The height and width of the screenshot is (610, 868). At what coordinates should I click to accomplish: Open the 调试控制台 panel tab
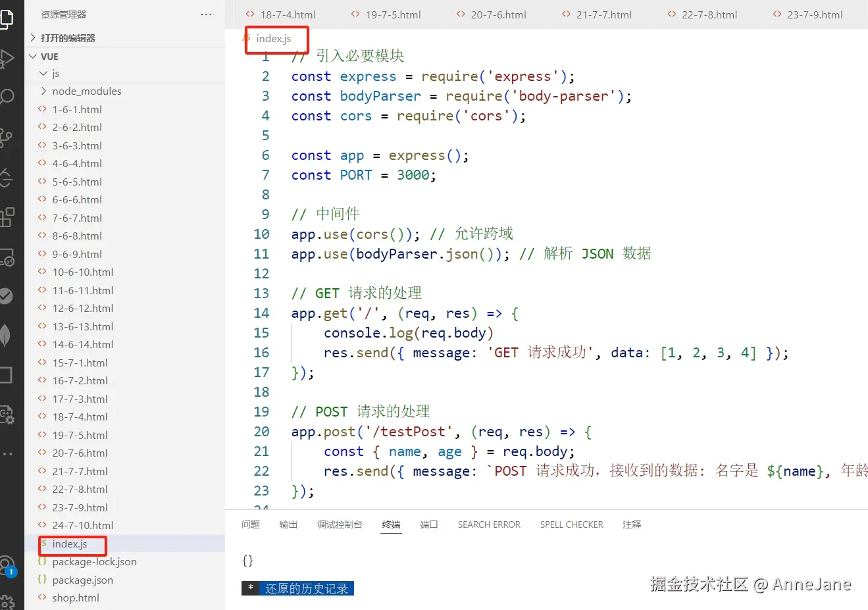[x=340, y=524]
